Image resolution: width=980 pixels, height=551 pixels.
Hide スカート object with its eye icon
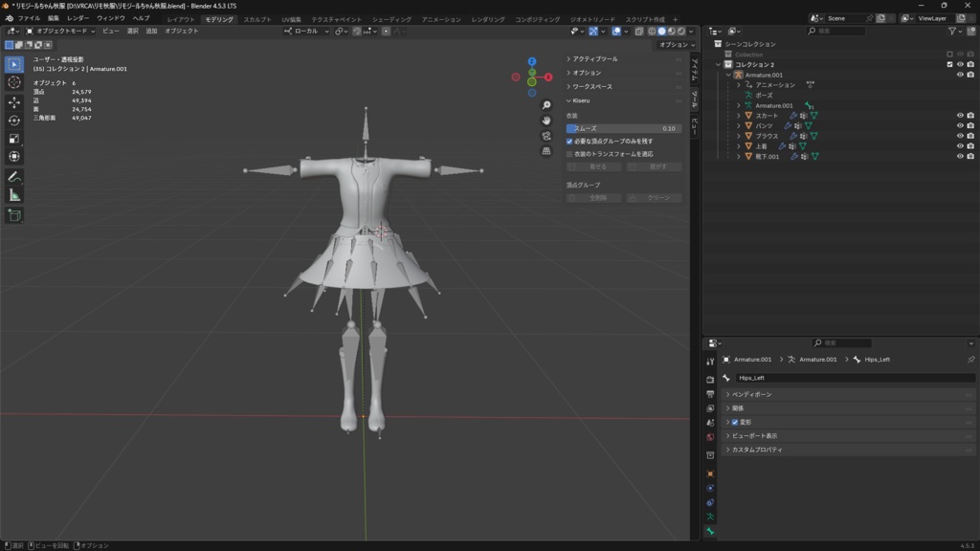point(959,116)
